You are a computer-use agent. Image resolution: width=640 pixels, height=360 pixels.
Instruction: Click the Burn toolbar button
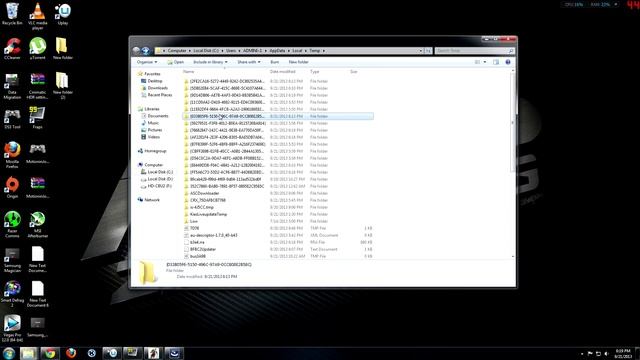point(275,62)
